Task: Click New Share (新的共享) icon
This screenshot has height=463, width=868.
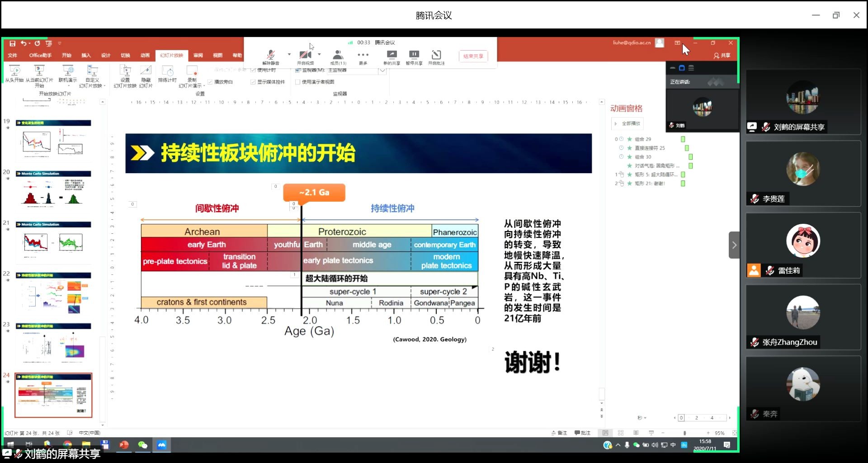Action: coord(392,57)
